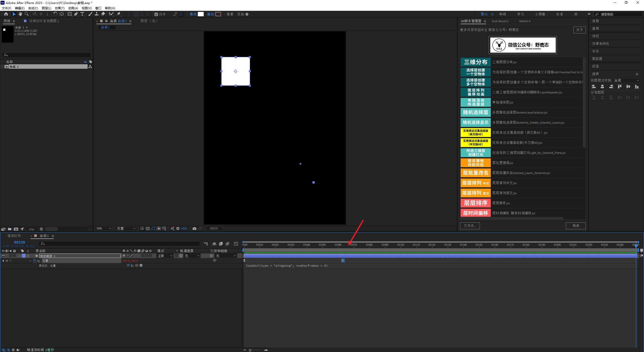Click the position keyframe marker on timeline

(x=343, y=261)
